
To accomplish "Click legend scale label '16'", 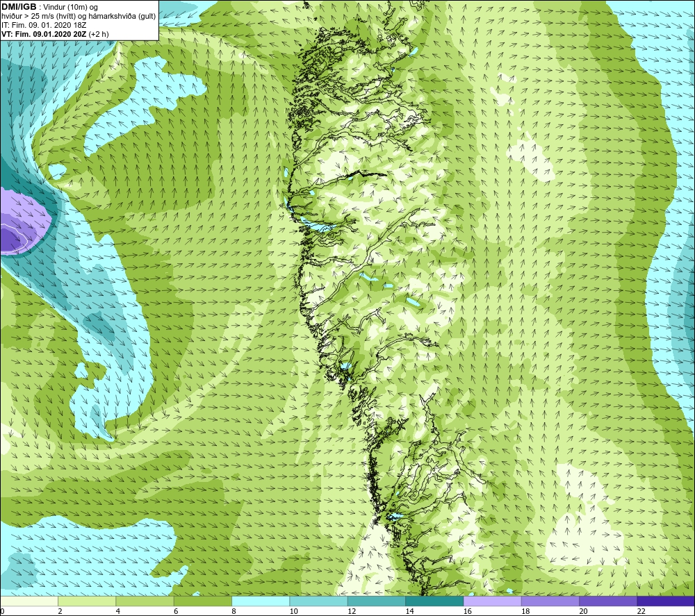I will [467, 611].
